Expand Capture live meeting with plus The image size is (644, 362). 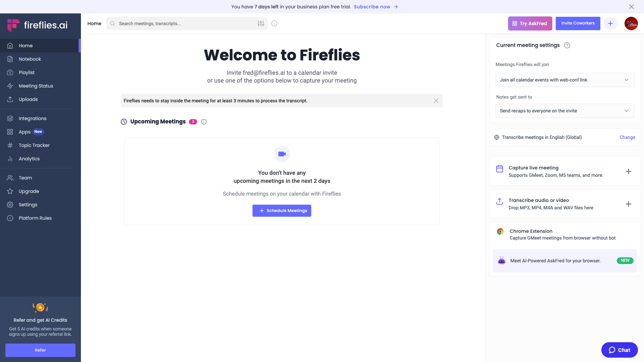[x=629, y=171]
